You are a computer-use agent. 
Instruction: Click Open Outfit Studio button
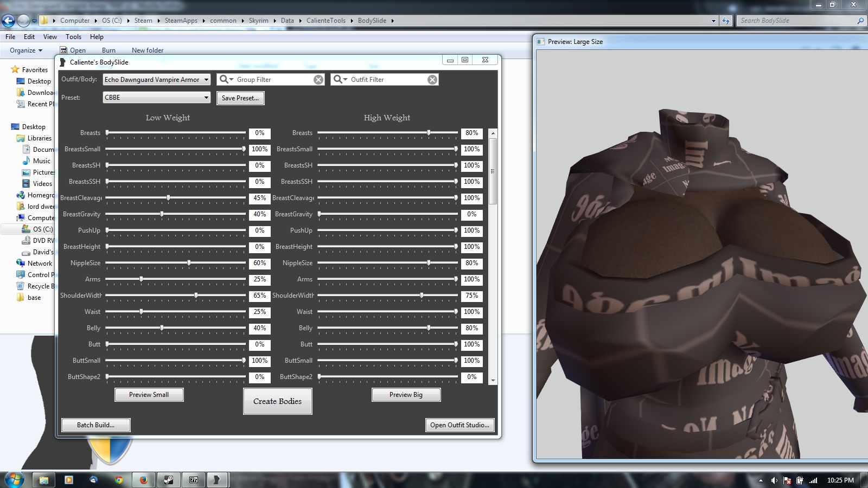pos(459,425)
